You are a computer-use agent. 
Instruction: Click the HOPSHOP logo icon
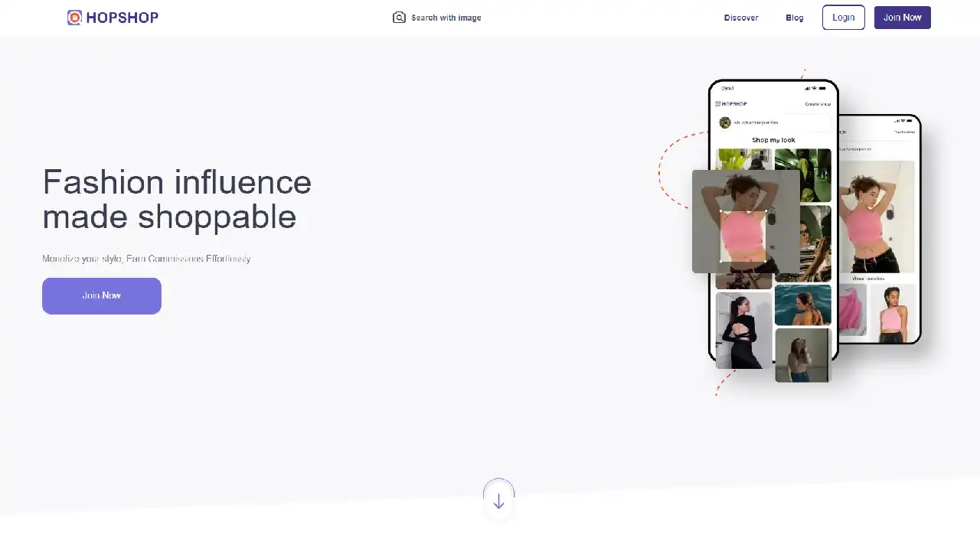pos(74,18)
